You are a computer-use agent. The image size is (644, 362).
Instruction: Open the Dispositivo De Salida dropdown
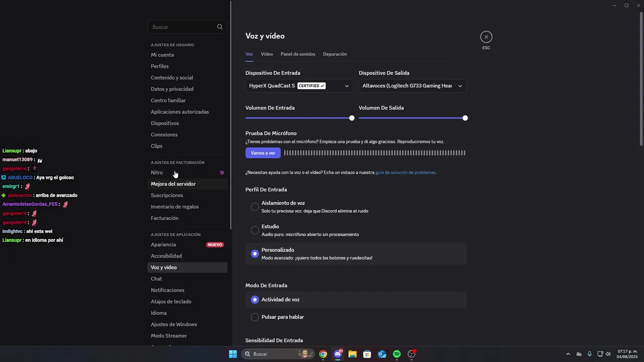413,86
